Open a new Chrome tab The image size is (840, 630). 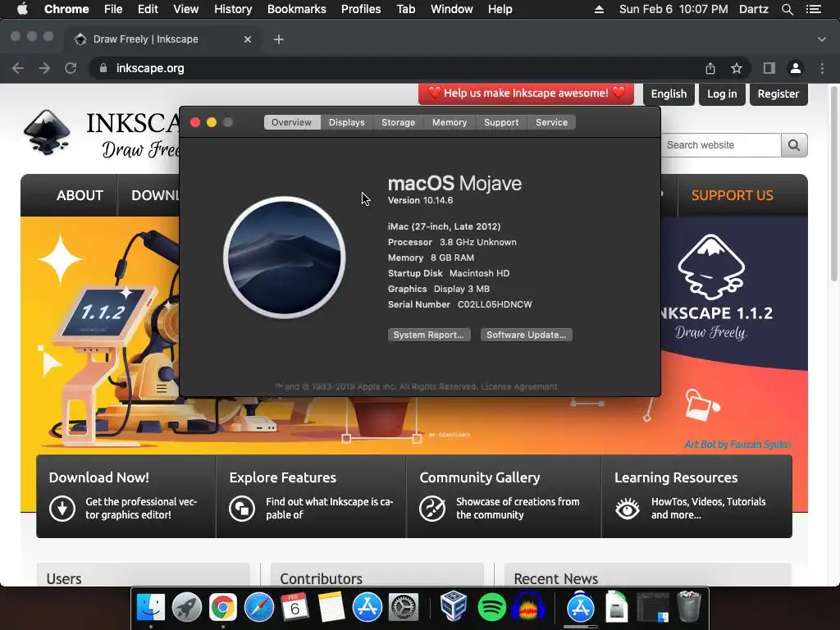279,39
